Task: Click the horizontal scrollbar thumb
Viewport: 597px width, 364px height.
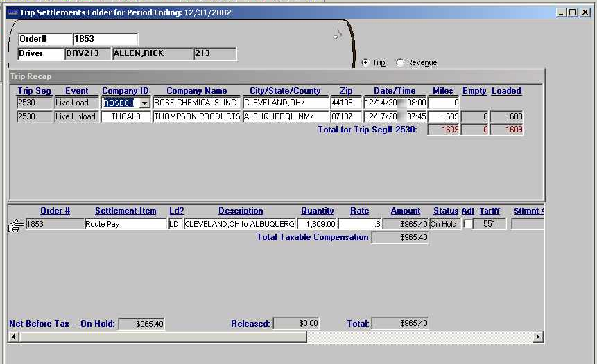Action: [x=163, y=336]
